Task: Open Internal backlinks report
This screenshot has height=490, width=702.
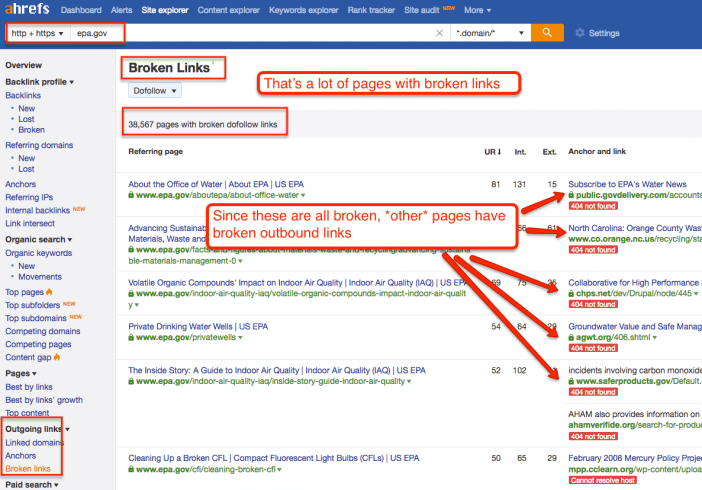Action: [x=38, y=211]
